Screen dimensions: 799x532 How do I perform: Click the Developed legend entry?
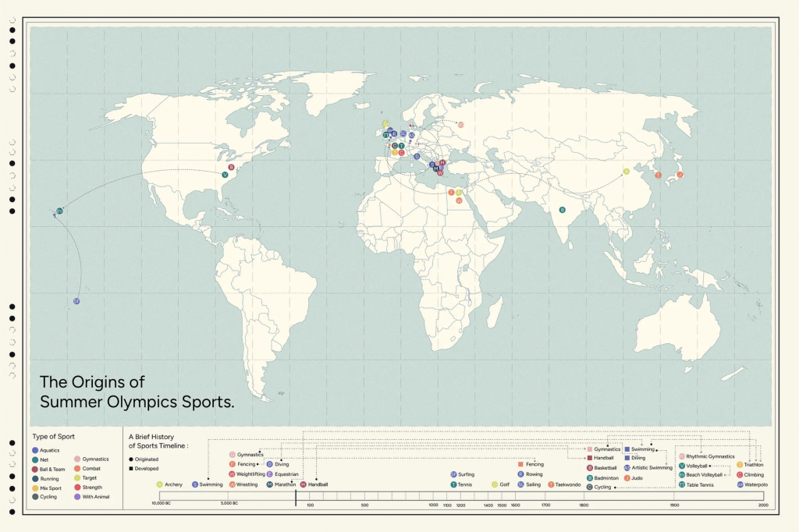pos(146,468)
